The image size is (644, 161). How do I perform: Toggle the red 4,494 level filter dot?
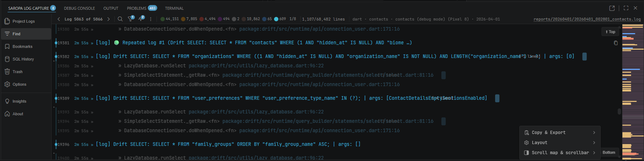click(x=202, y=19)
